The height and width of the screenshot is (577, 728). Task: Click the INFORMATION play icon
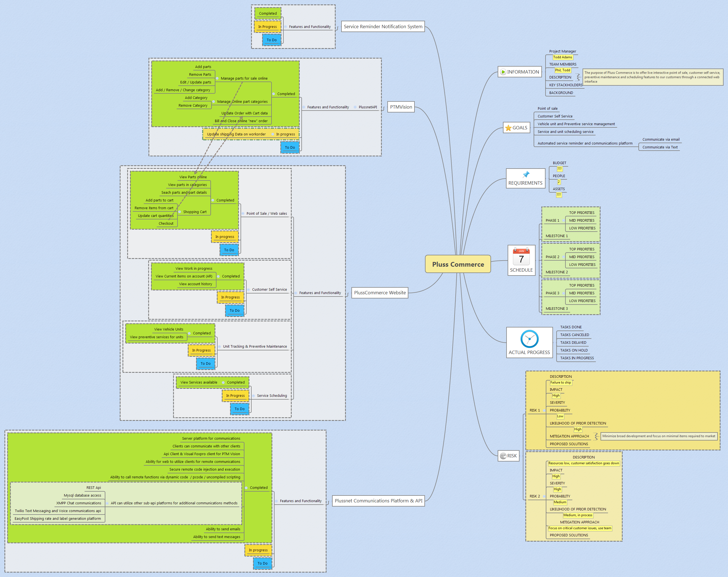(x=503, y=72)
